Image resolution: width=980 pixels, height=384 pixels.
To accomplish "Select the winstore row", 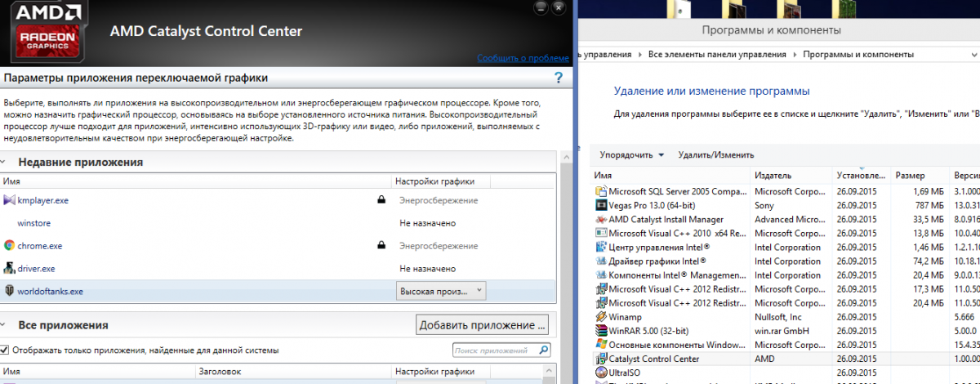I will coord(278,222).
